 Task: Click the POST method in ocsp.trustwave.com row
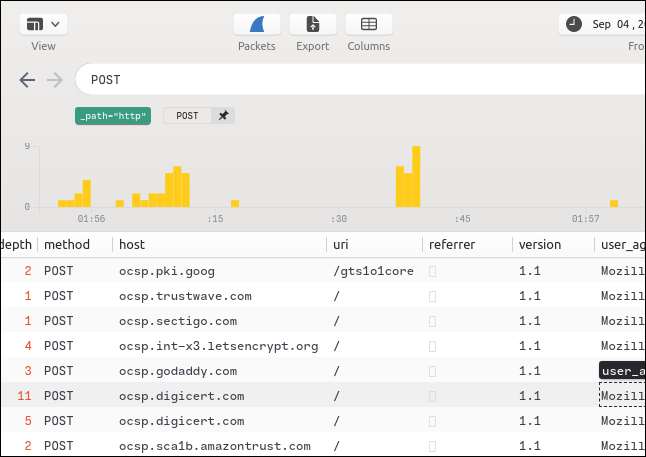(x=59, y=296)
